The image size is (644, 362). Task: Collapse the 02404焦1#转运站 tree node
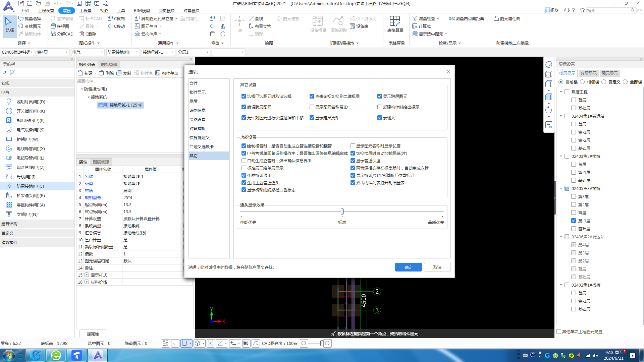pos(561,116)
